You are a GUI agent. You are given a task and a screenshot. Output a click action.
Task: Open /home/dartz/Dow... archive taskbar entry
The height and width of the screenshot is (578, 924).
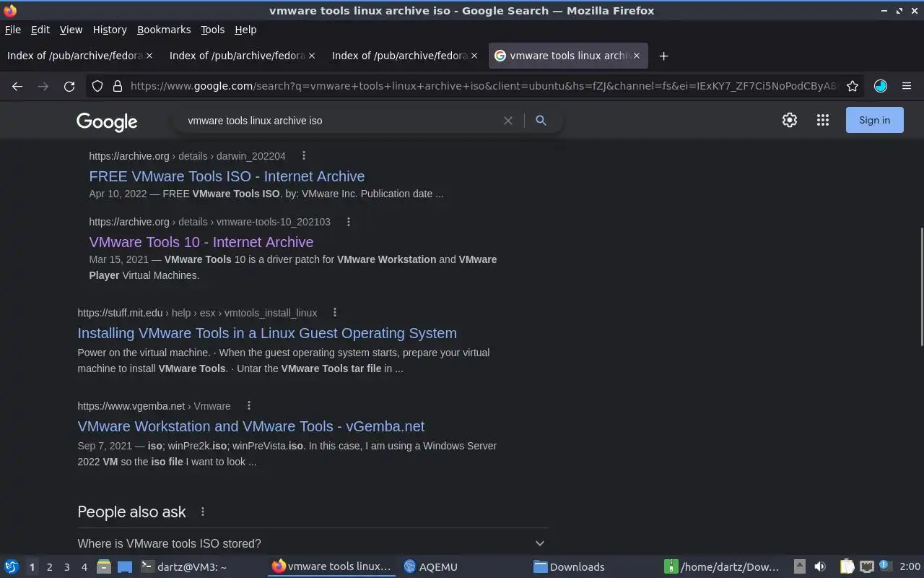click(x=725, y=566)
